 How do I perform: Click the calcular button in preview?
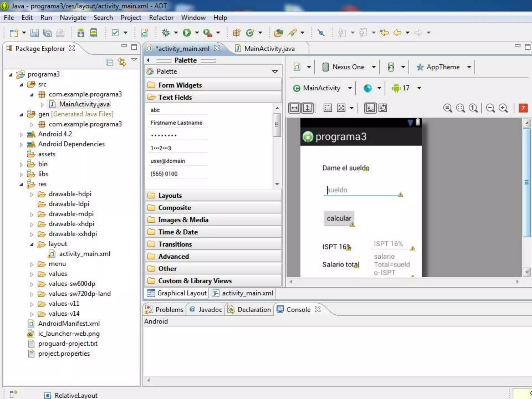pyautogui.click(x=338, y=218)
